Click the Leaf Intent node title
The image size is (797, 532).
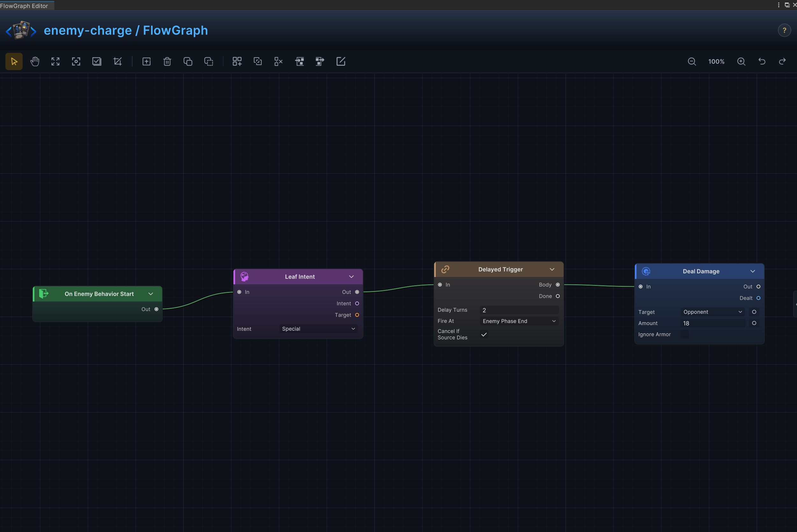pyautogui.click(x=300, y=277)
